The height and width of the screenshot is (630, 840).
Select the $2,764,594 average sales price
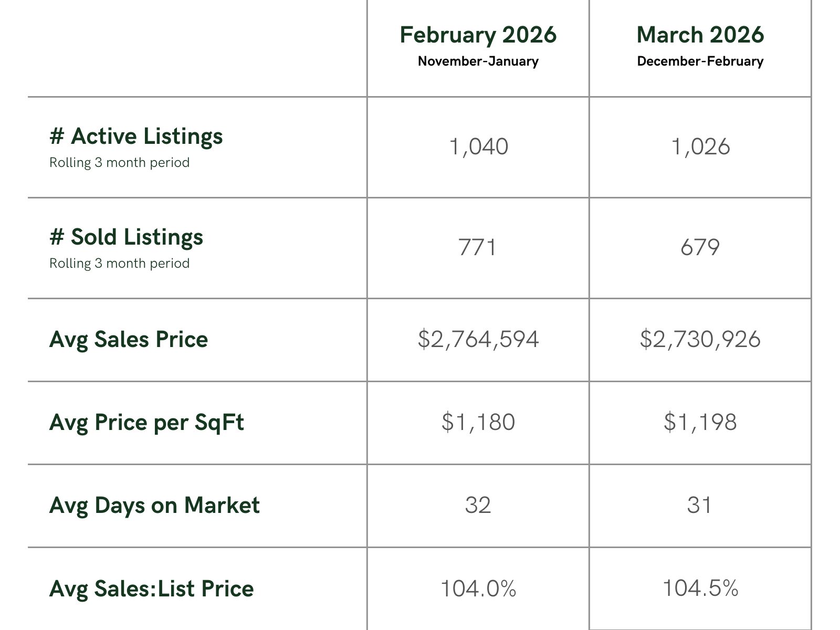(478, 339)
